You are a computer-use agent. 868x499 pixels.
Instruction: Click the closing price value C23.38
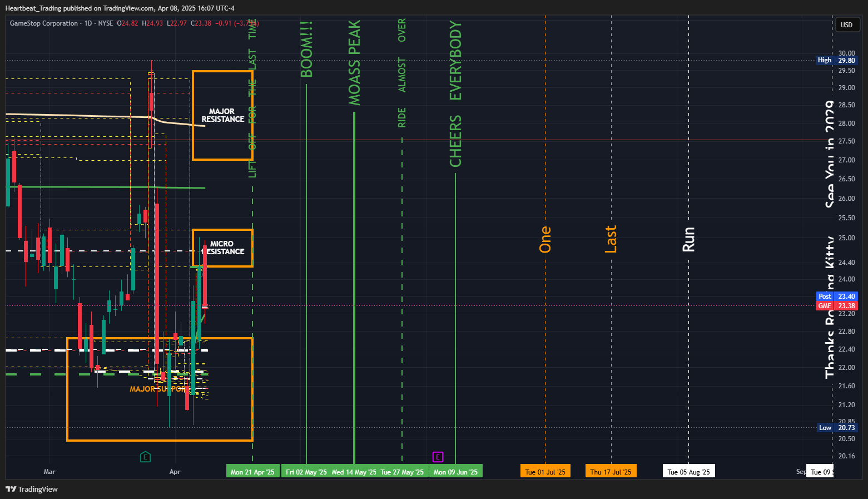201,23
